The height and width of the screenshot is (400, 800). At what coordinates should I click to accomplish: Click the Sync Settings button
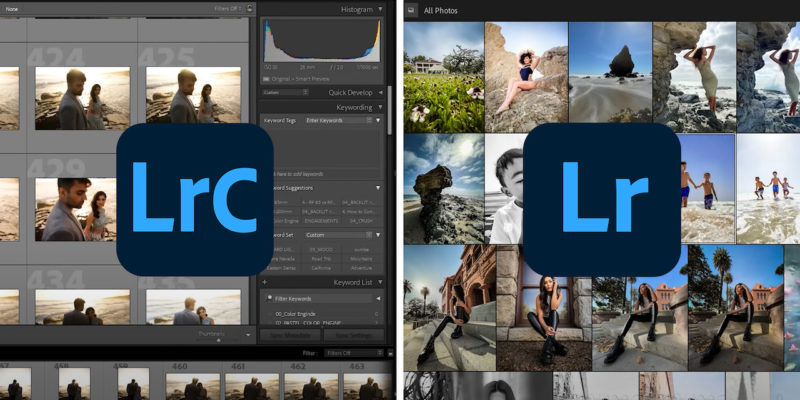coord(354,335)
